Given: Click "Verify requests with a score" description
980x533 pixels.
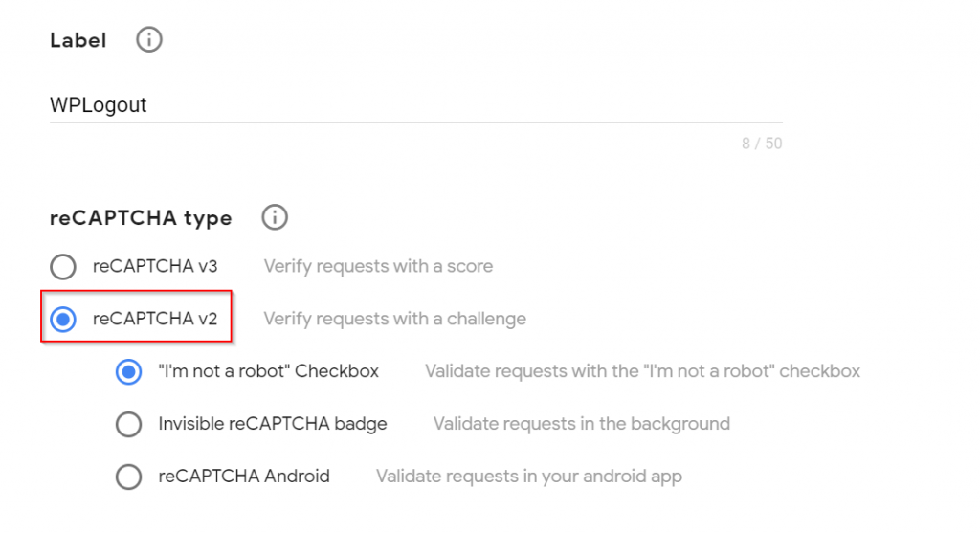Looking at the screenshot, I should point(378,266).
